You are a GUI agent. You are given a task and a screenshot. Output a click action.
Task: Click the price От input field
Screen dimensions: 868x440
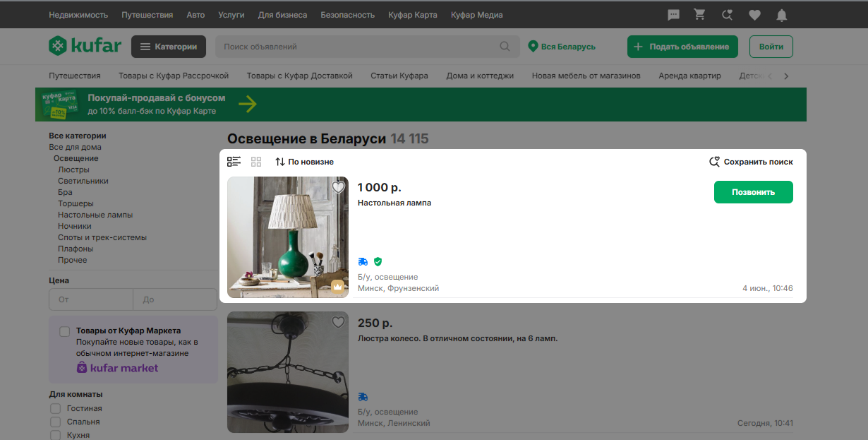[x=91, y=299]
